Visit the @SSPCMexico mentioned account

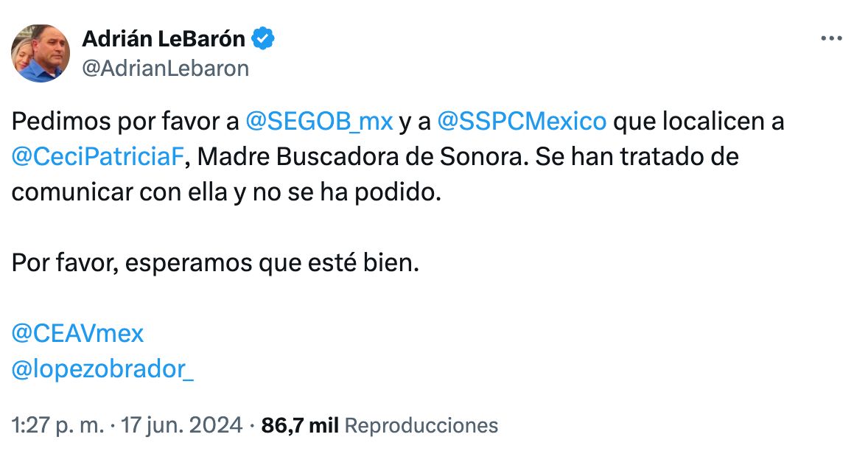522,122
